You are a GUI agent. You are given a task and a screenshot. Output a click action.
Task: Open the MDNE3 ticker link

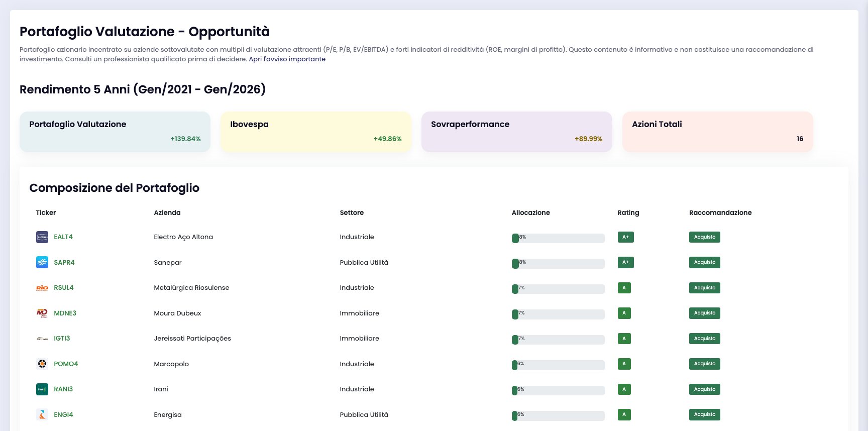click(65, 313)
